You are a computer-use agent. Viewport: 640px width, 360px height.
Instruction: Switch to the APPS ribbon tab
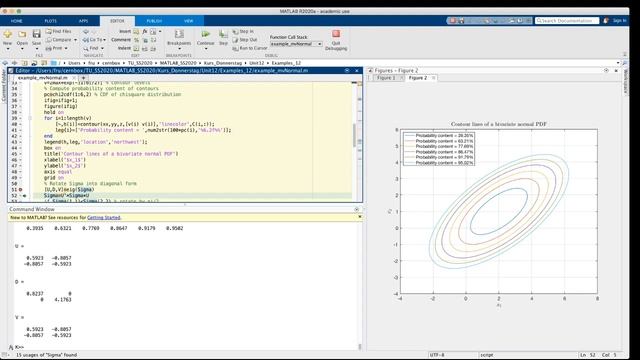pos(83,21)
